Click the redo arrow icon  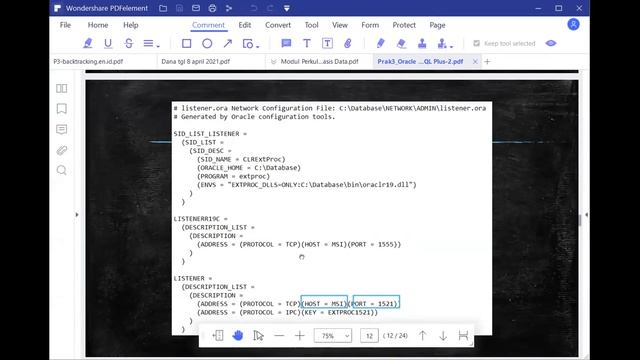(270, 8)
